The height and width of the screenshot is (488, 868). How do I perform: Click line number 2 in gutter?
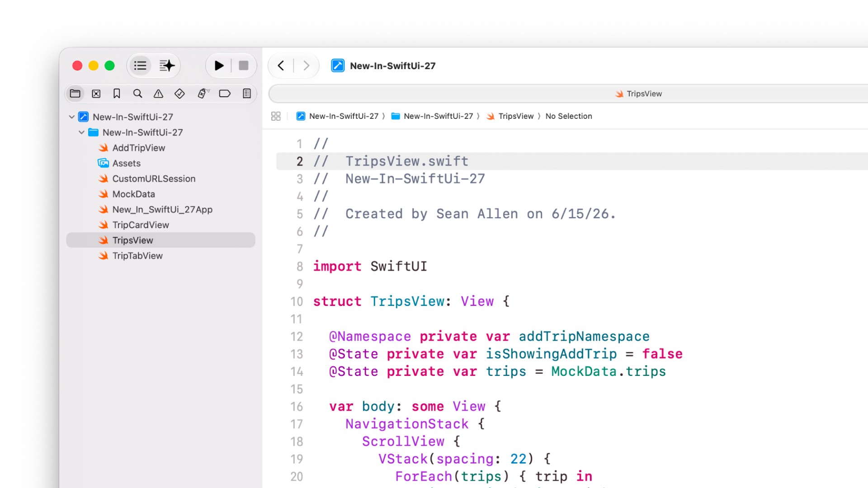[300, 161]
